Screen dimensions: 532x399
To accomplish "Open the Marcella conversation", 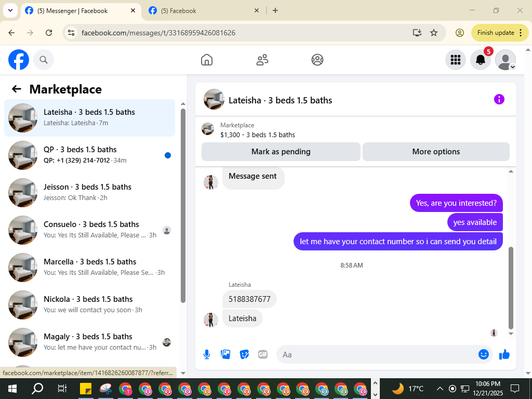I will coord(89,267).
